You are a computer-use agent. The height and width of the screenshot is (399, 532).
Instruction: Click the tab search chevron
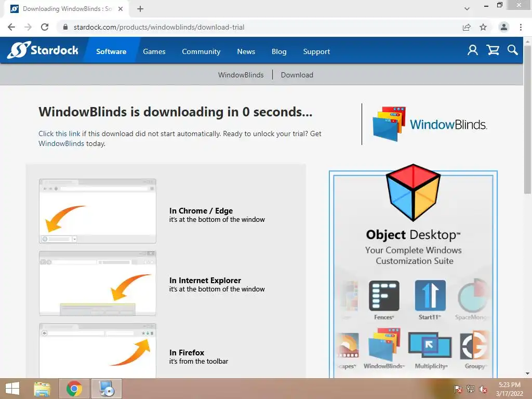(x=467, y=9)
